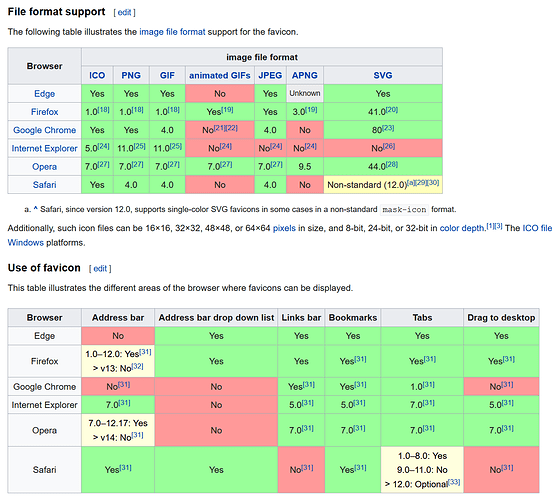The width and height of the screenshot is (552, 500).
Task: Click reference [29] in Safari SVG cell
Action: click(x=421, y=183)
